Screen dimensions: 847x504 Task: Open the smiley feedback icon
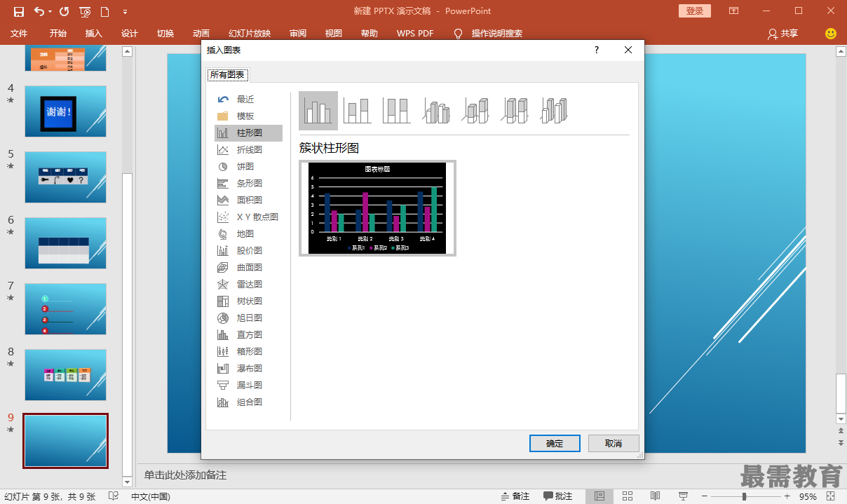[831, 34]
